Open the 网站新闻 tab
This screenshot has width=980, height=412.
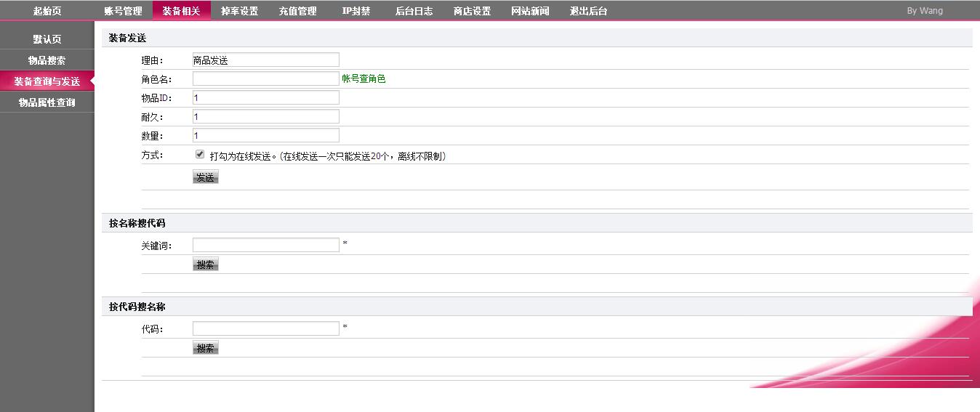530,11
